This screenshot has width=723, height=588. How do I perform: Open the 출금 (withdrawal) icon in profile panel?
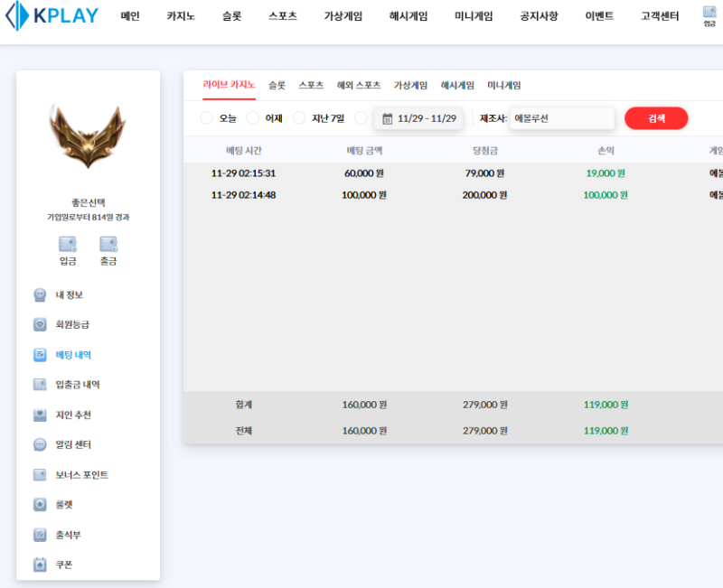108,244
